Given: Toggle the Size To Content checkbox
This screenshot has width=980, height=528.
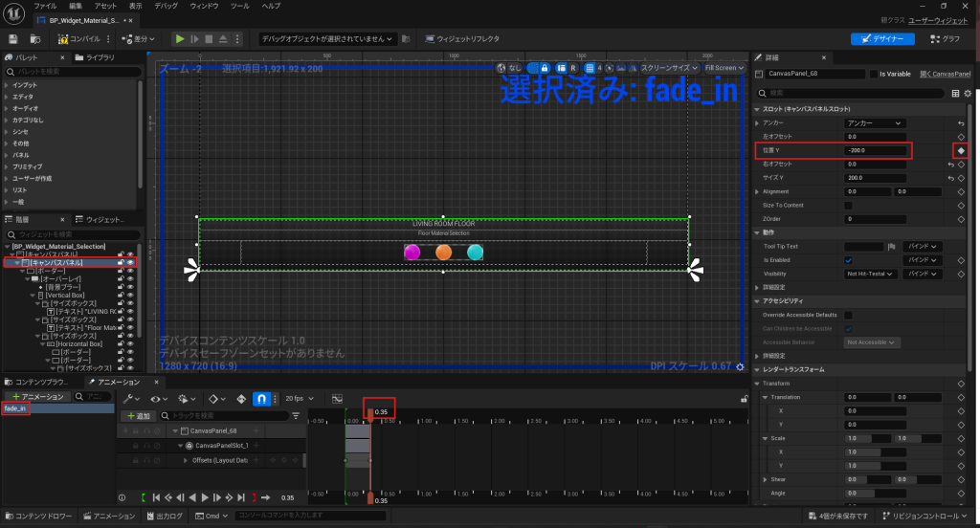Looking at the screenshot, I should [x=848, y=206].
